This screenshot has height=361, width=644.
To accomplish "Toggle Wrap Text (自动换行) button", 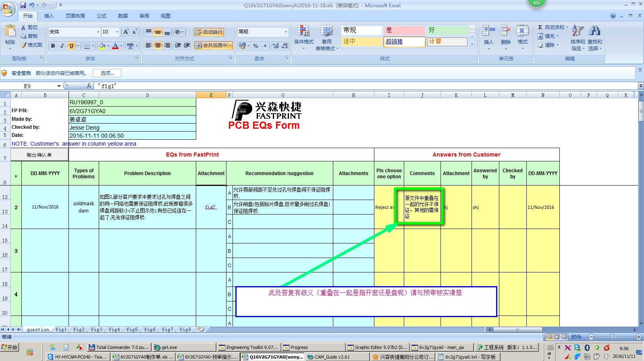I will tap(209, 32).
